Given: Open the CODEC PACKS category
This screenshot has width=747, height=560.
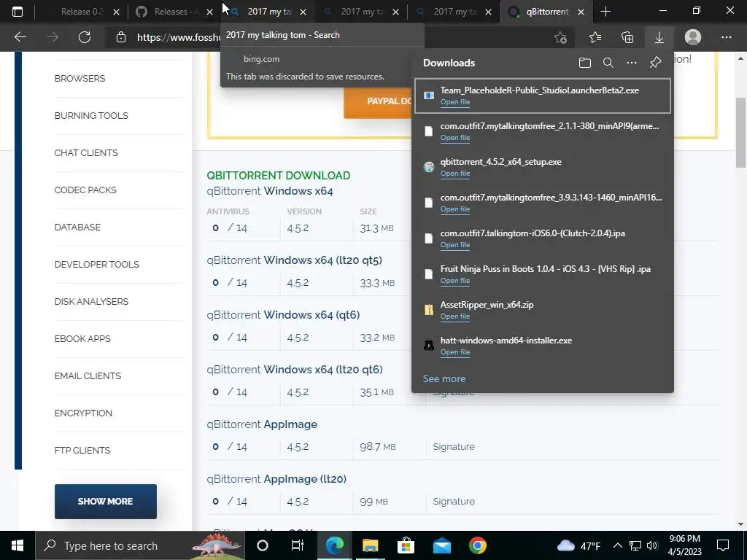Looking at the screenshot, I should (x=85, y=190).
